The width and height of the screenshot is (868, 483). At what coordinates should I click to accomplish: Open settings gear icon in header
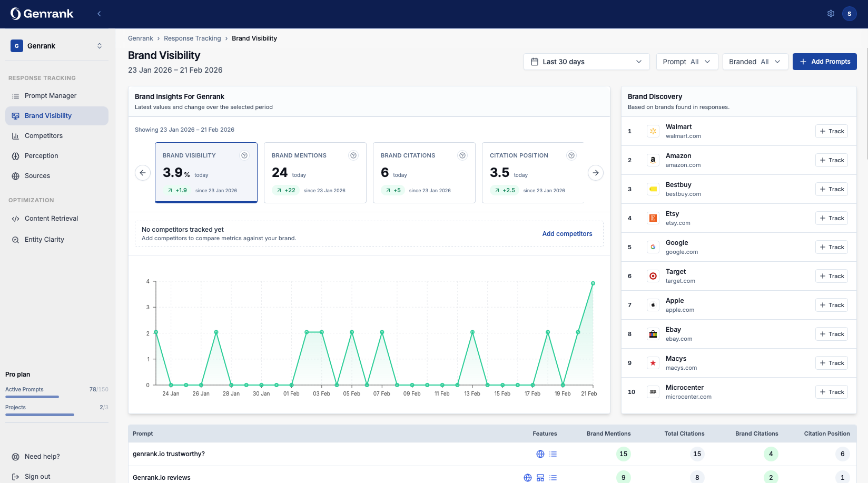point(831,14)
